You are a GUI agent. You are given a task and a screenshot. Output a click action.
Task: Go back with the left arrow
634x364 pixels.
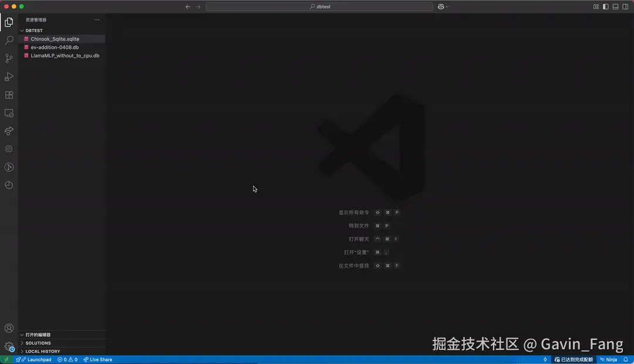tap(188, 6)
